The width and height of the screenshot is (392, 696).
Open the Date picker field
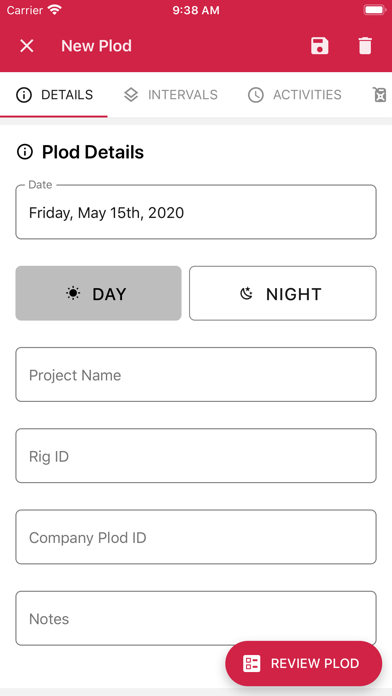coord(196,212)
